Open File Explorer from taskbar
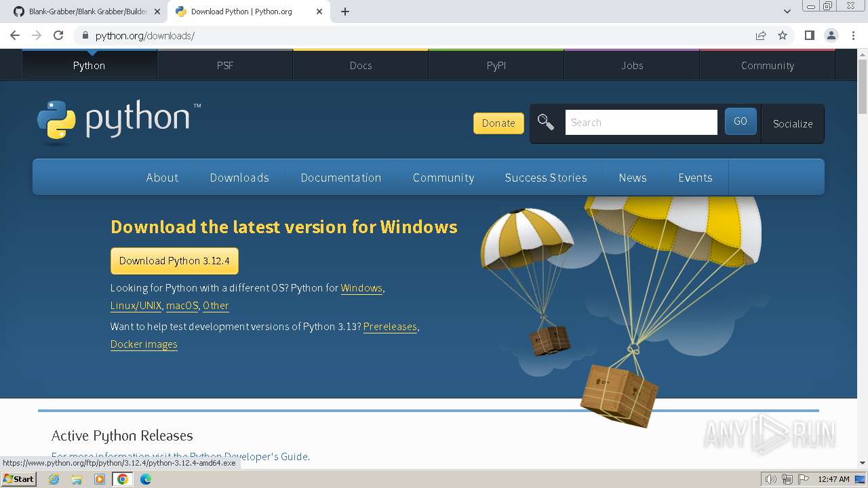Viewport: 868px width, 488px height. point(77,479)
